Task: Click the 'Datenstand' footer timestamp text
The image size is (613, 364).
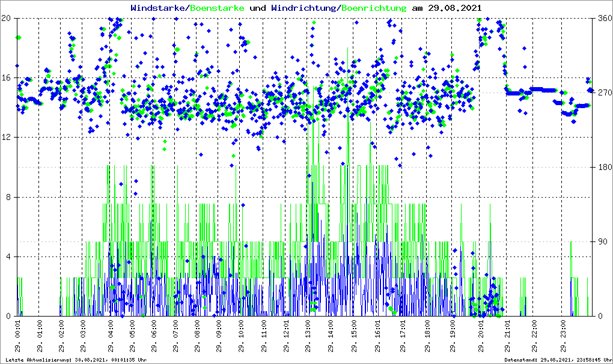Action: point(555,359)
